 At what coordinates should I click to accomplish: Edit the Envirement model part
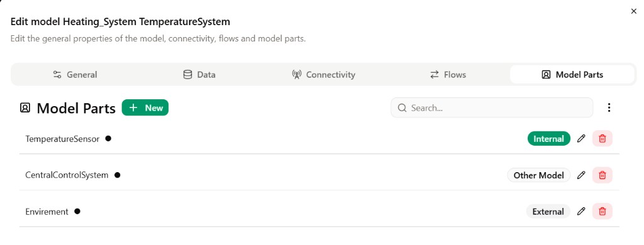[x=580, y=211]
